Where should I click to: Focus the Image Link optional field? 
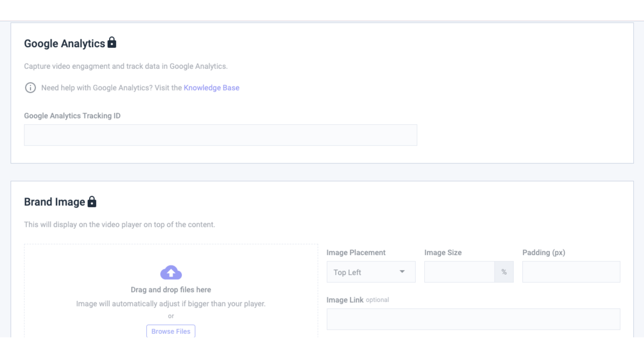click(473, 319)
